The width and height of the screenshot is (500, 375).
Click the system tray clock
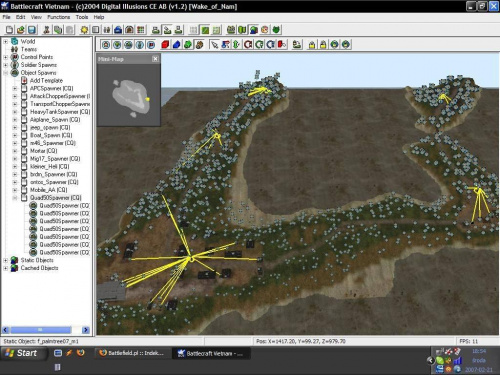479,351
